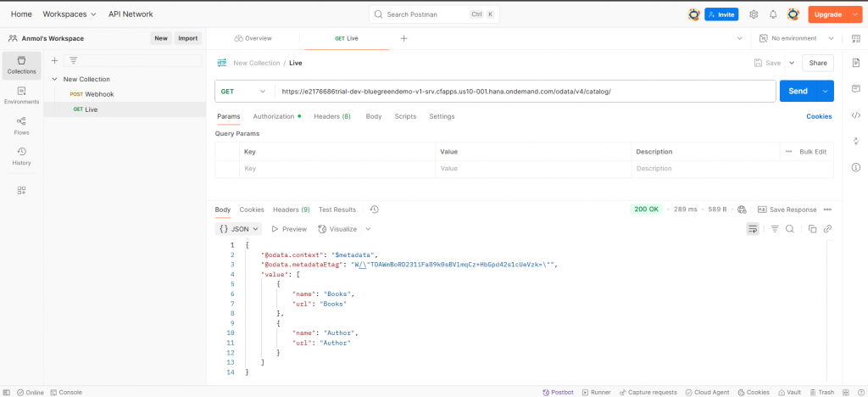
Task: Click the query params Key input cell
Action: coord(337,168)
